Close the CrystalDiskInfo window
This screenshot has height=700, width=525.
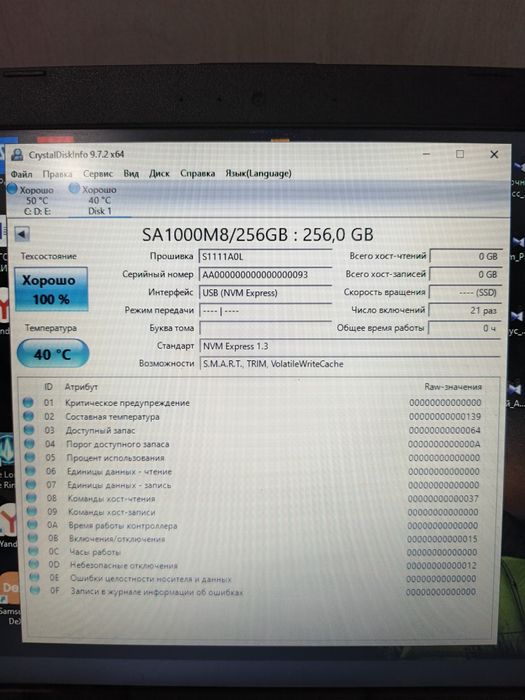(x=494, y=154)
